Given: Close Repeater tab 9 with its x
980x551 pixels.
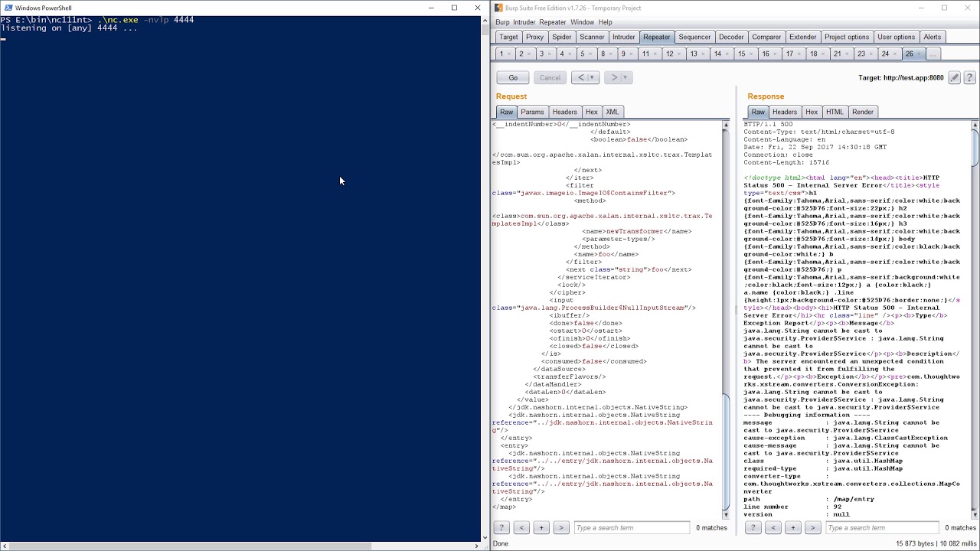Looking at the screenshot, I should click(x=632, y=54).
